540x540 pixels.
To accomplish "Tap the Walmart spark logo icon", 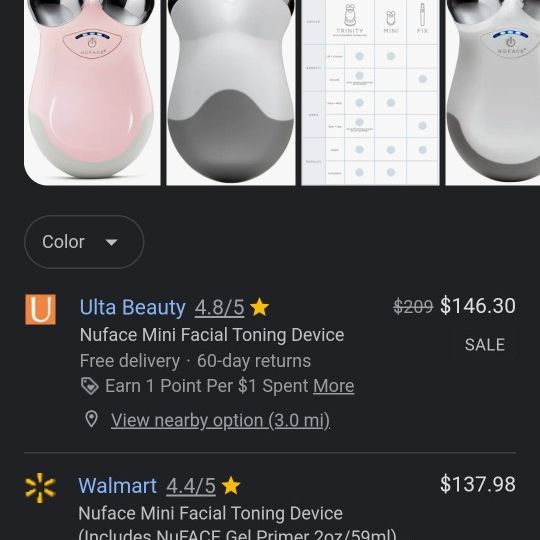I will pos(40,487).
